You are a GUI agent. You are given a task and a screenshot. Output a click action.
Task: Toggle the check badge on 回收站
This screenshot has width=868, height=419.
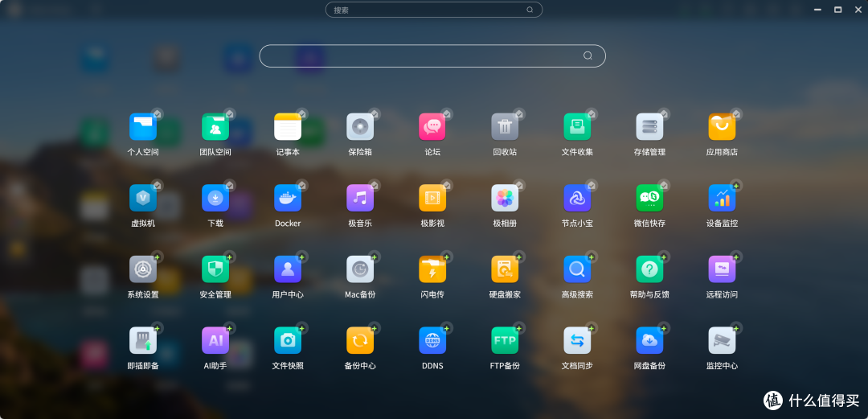tap(518, 114)
